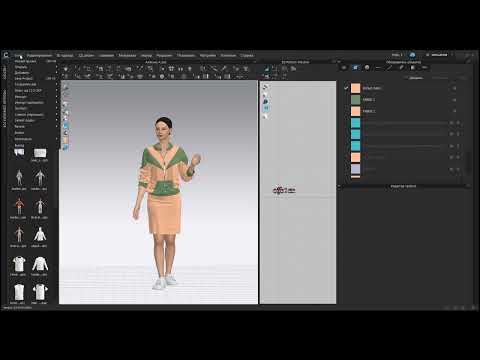Open the red-toned avatar thumbnail in Library
Image resolution: width=480 pixels, height=360 pixels.
pyautogui.click(x=19, y=206)
